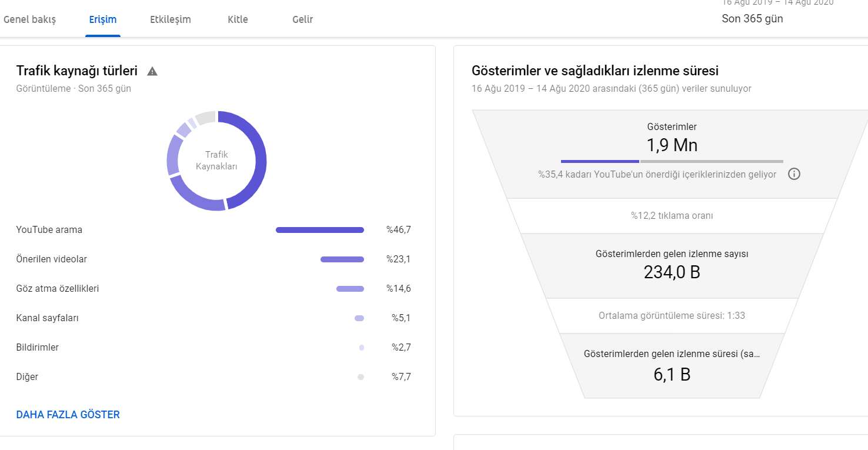The image size is (868, 450).
Task: Click the warning triangle beside Trafik kaynağı türleri
Action: [152, 72]
